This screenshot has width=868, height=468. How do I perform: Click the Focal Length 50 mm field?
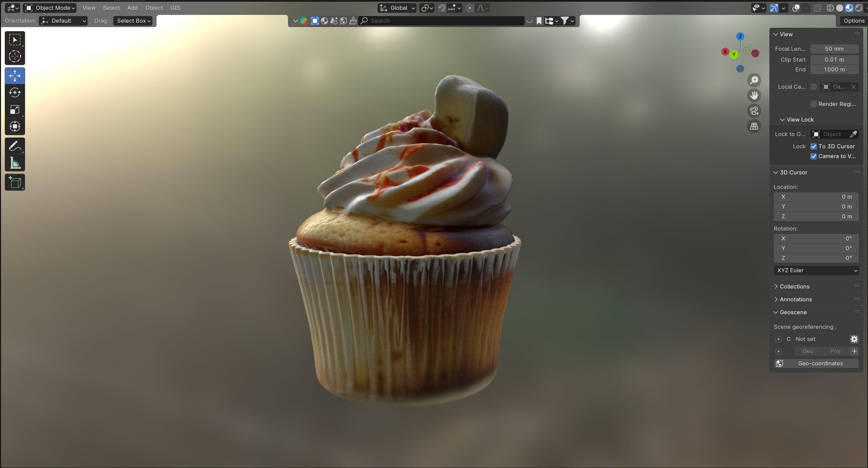834,49
